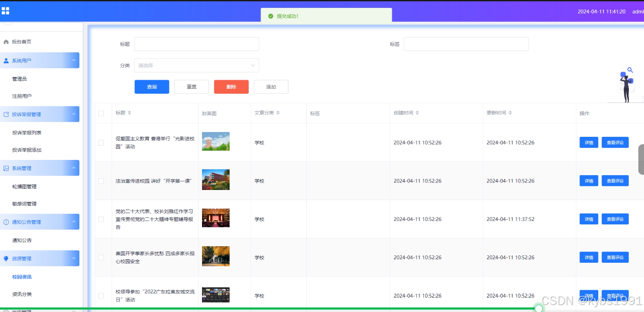
Task: Click the 添加 button
Action: [271, 87]
